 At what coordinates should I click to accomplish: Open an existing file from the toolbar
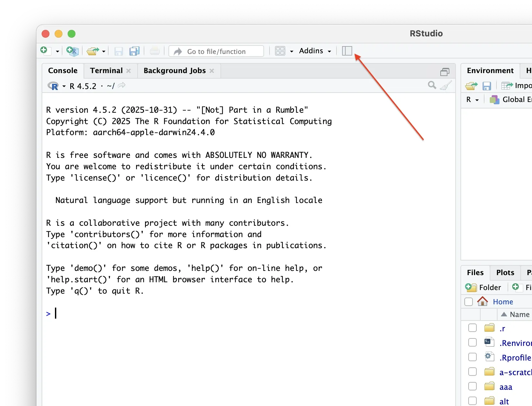[93, 51]
